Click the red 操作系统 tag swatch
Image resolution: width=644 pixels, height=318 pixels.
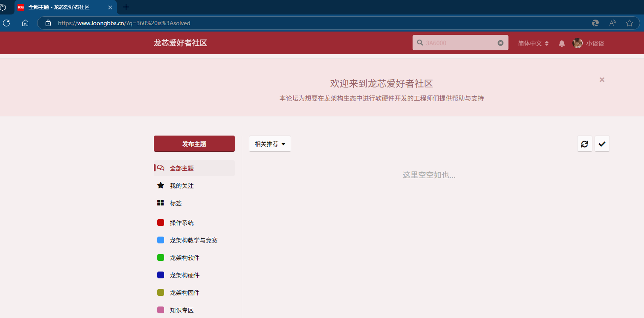pyautogui.click(x=161, y=223)
